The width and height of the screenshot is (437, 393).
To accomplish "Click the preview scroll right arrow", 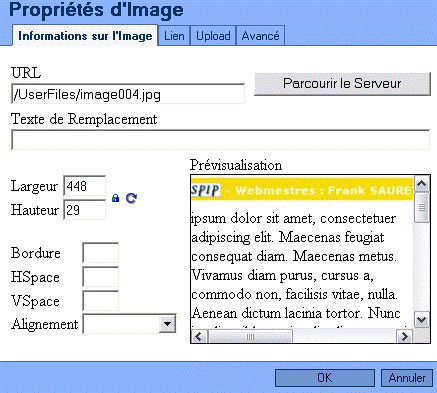I will click(x=405, y=336).
